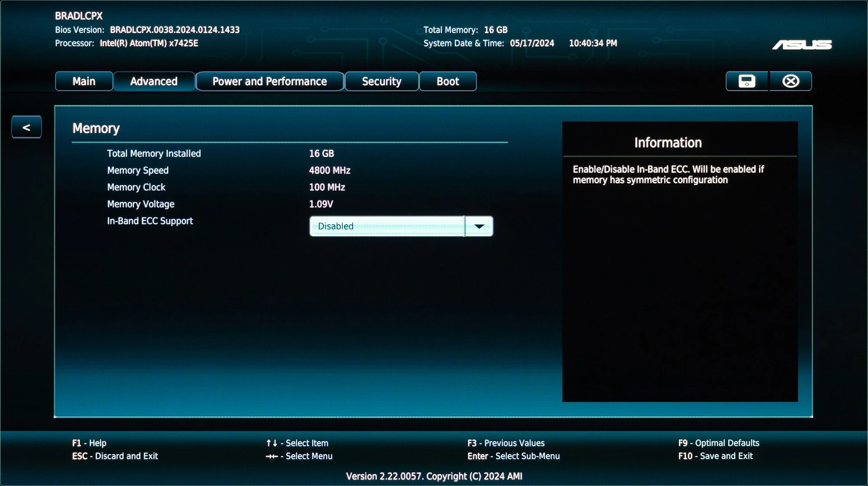Click Enter - Select Sub-Menu hint
The image size is (868, 486).
click(x=514, y=456)
